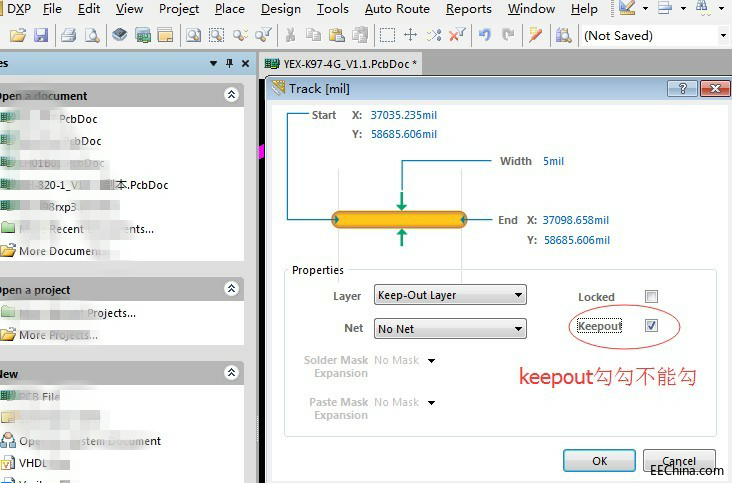Switch to the YEX-K97-4G_V1.1.PcbDoc tab

point(345,63)
